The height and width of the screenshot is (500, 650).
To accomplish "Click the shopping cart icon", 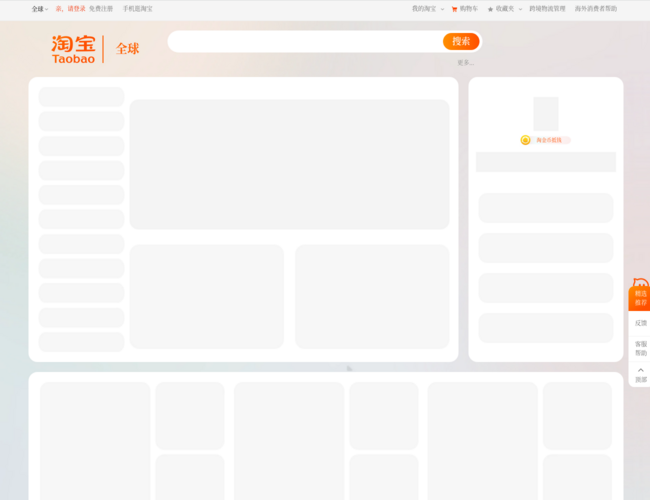I will coord(454,9).
